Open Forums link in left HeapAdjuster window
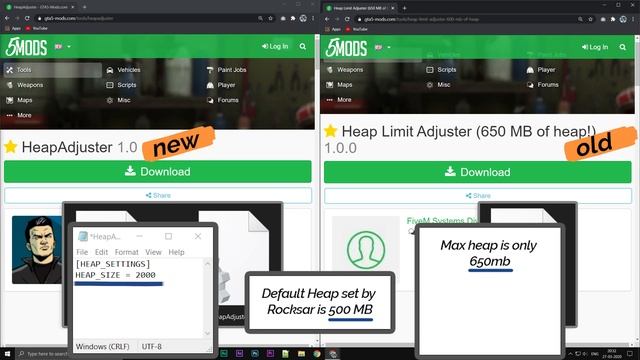640x360 pixels. click(x=222, y=100)
